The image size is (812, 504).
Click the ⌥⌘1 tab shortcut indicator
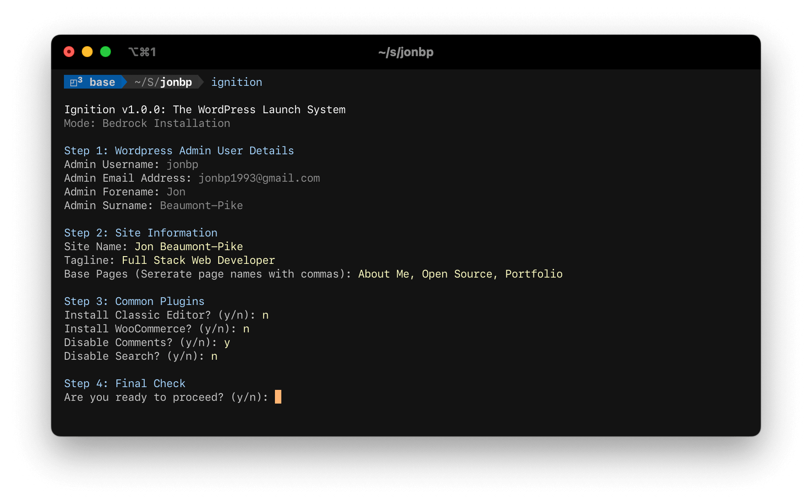click(143, 52)
